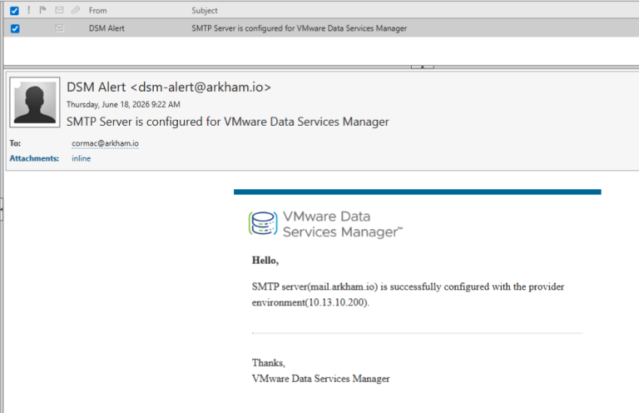Click the large subject line in message header
This screenshot has width=639, height=413.
pyautogui.click(x=228, y=121)
